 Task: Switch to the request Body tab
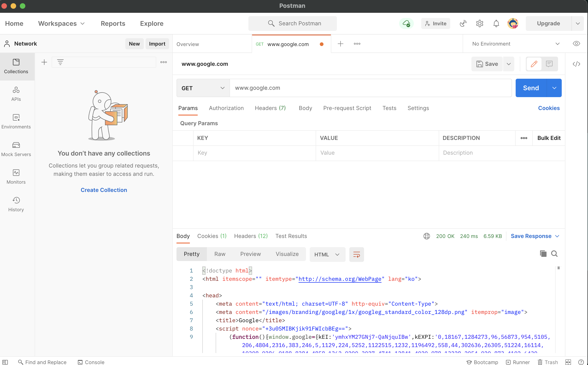click(305, 108)
